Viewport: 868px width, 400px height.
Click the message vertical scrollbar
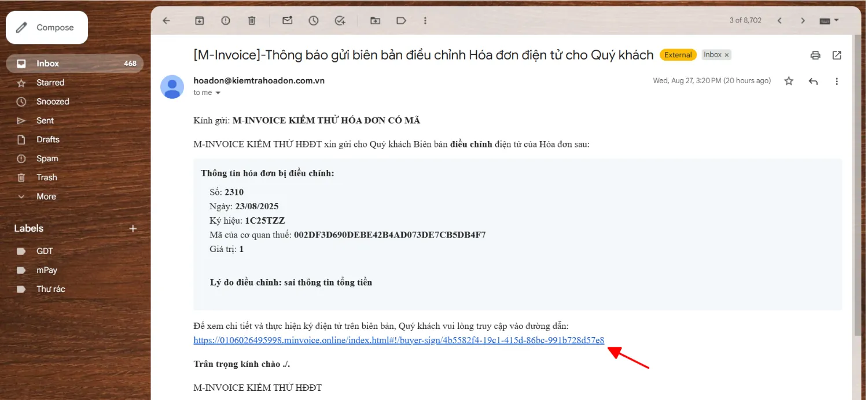click(857, 185)
